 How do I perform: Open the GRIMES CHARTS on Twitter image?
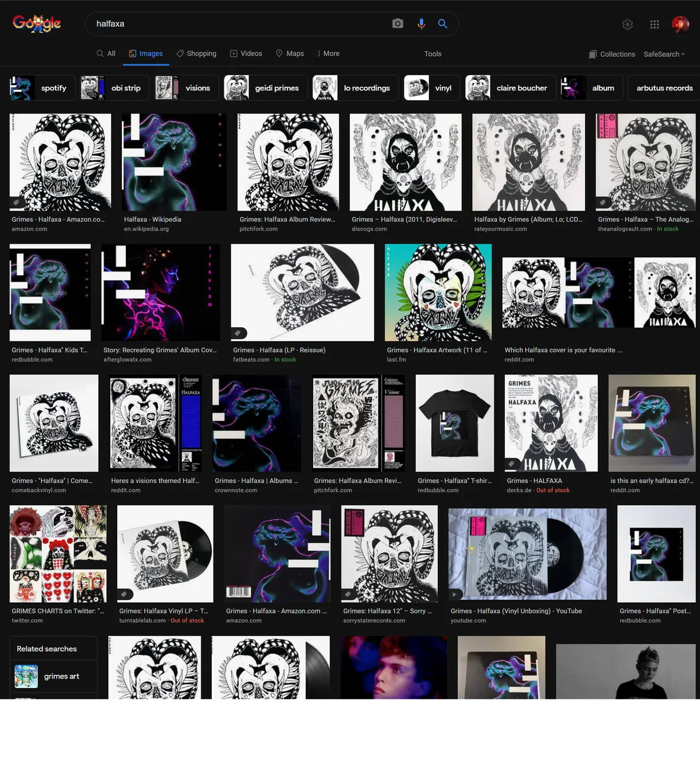click(58, 554)
